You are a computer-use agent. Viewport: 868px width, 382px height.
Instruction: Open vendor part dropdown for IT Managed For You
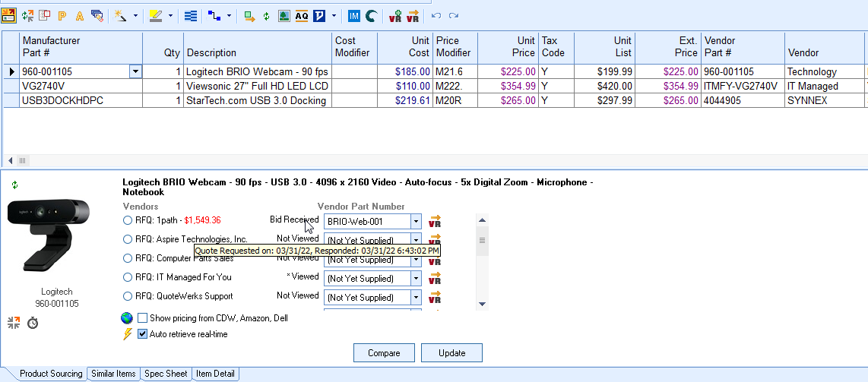[415, 279]
